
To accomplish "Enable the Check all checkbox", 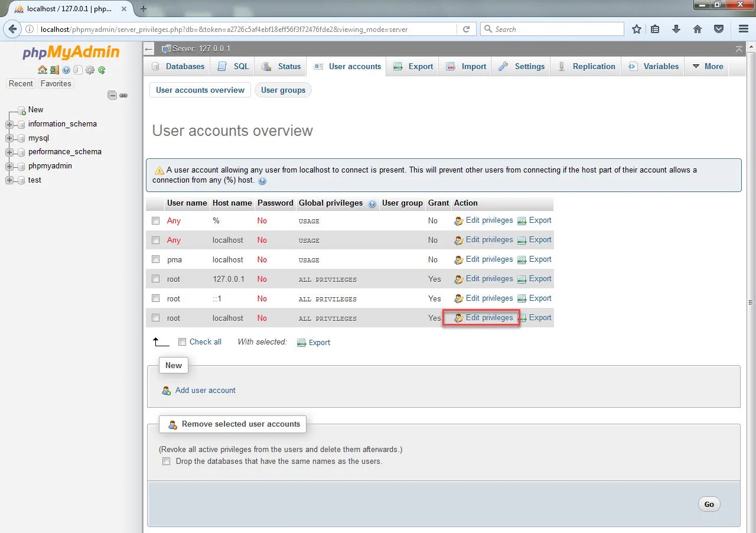I will tap(182, 342).
